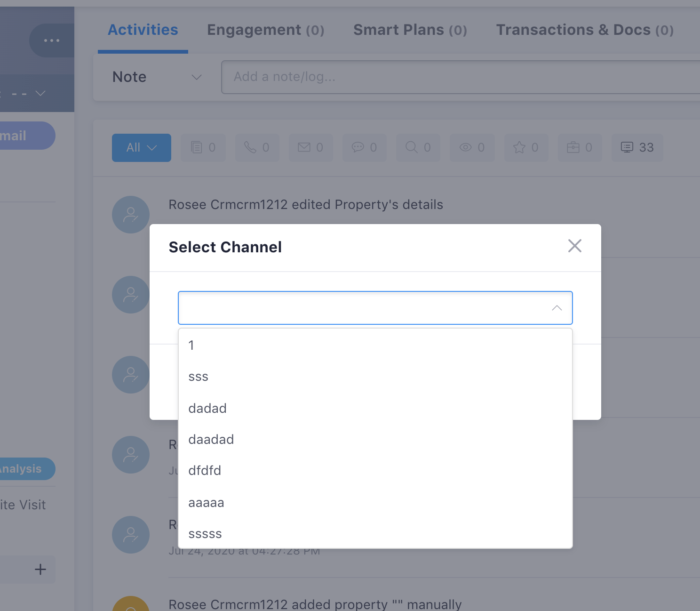Screen dimensions: 700x611
Task: Filter activities by email envelope icon
Action: 310,148
